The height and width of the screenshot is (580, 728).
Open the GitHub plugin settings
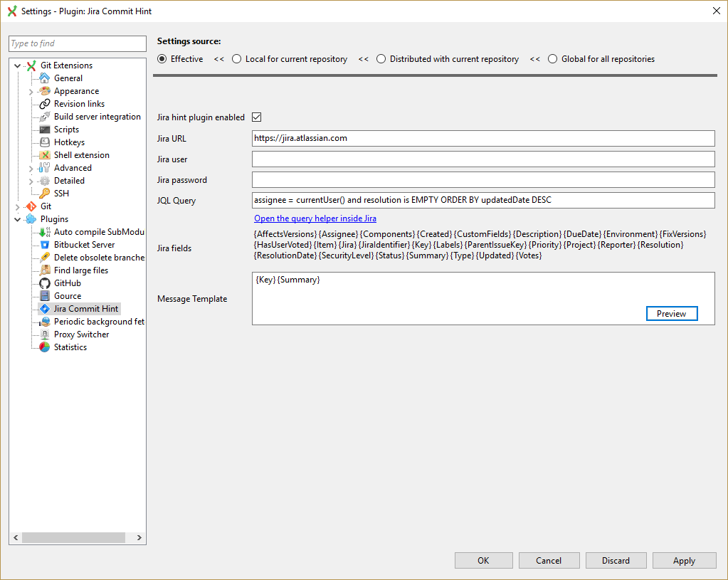(68, 283)
